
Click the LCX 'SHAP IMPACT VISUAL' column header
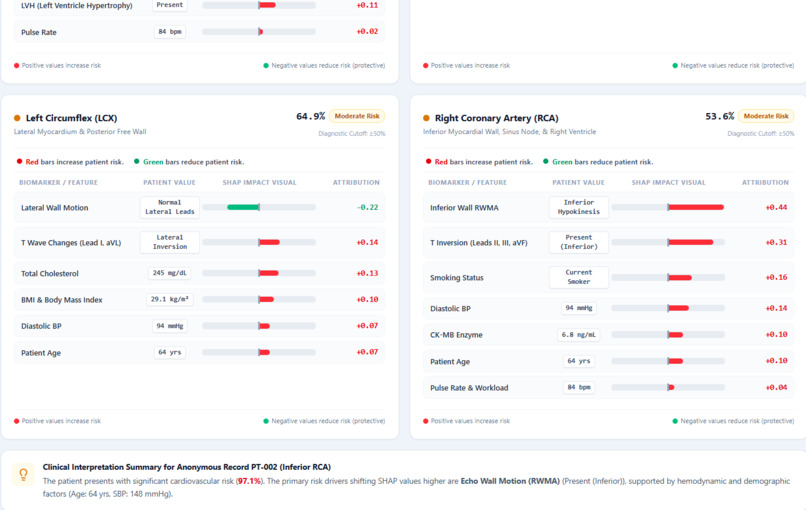tap(260, 183)
